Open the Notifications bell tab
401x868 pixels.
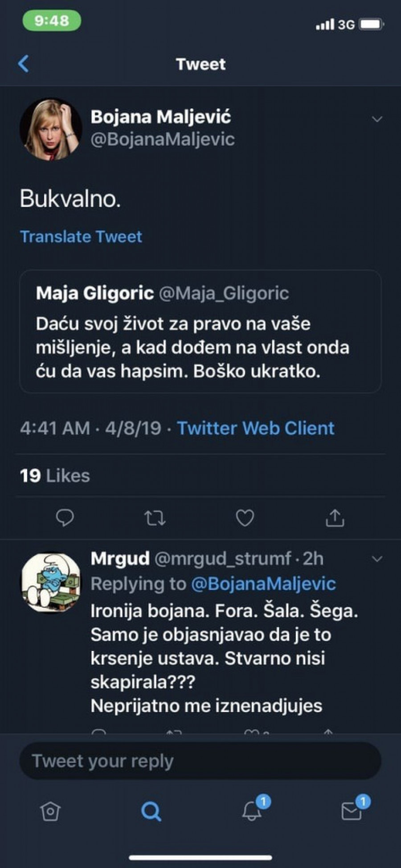pos(252,811)
